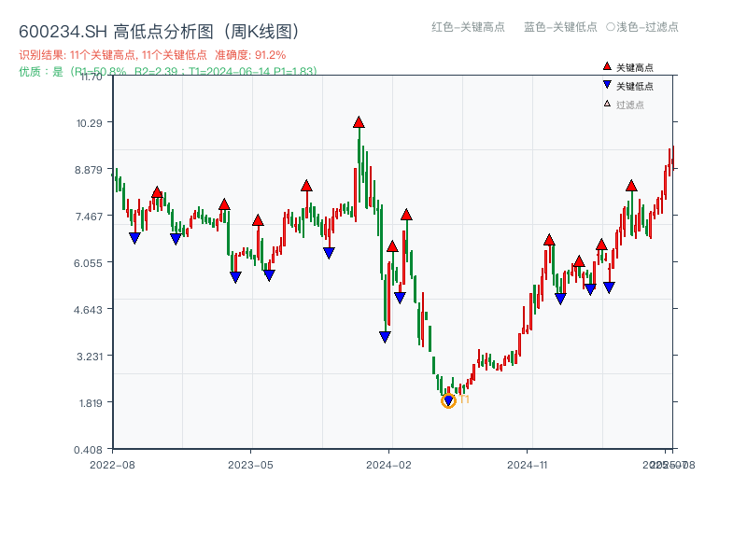This screenshot has width=747, height=560.
Task: Click the 3.231 y-axis label
Action: point(90,357)
